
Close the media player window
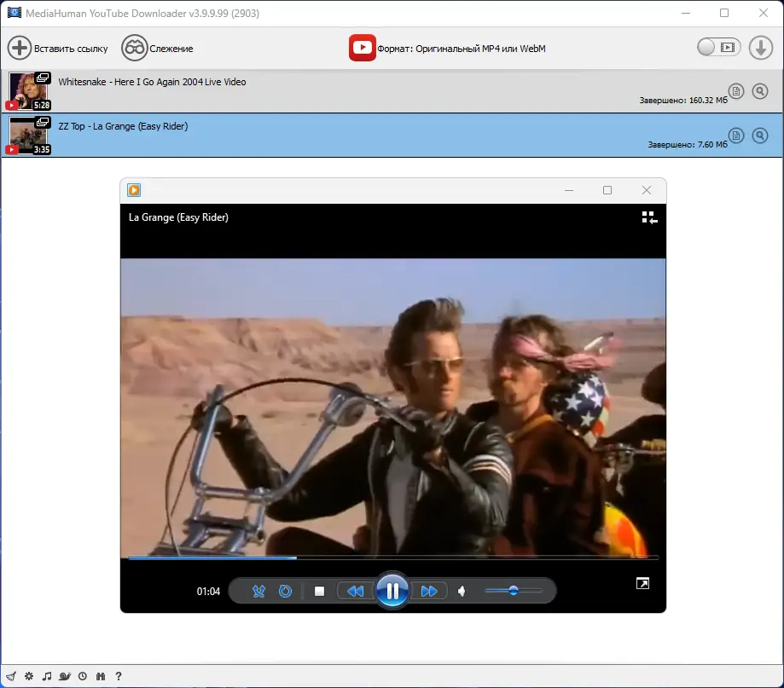647,190
